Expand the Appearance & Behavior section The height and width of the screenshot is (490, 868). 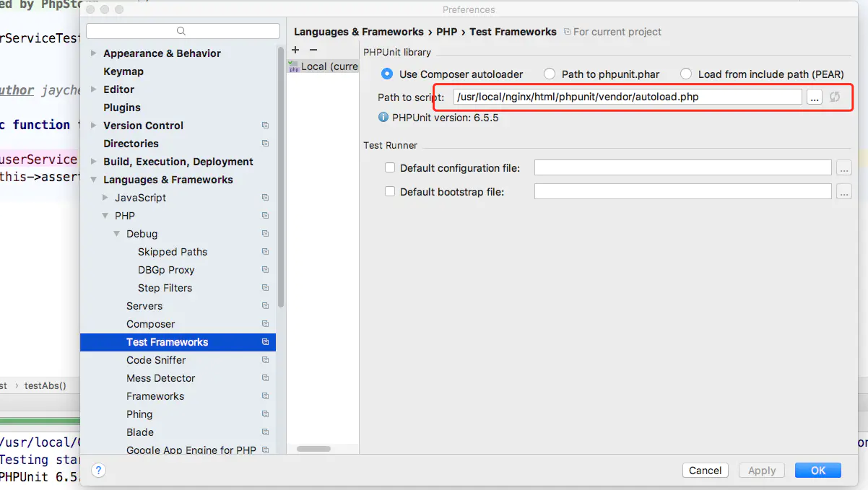[x=94, y=53]
